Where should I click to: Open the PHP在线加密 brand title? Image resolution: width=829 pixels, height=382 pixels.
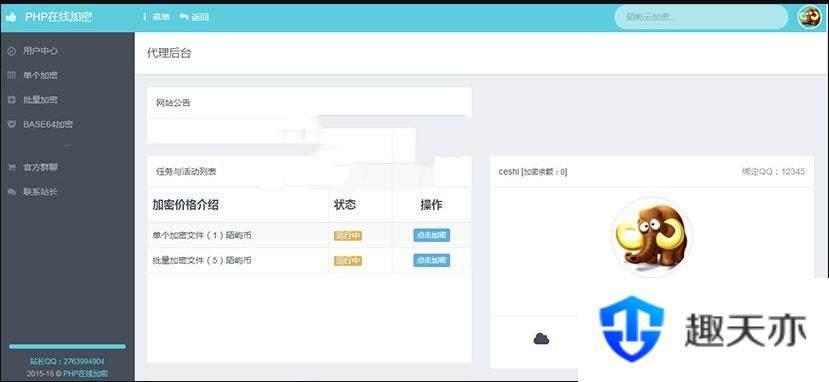pos(59,17)
